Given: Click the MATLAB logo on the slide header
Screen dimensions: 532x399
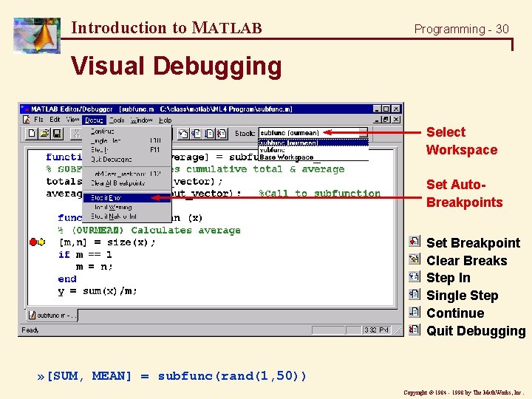Looking at the screenshot, I should tap(37, 35).
